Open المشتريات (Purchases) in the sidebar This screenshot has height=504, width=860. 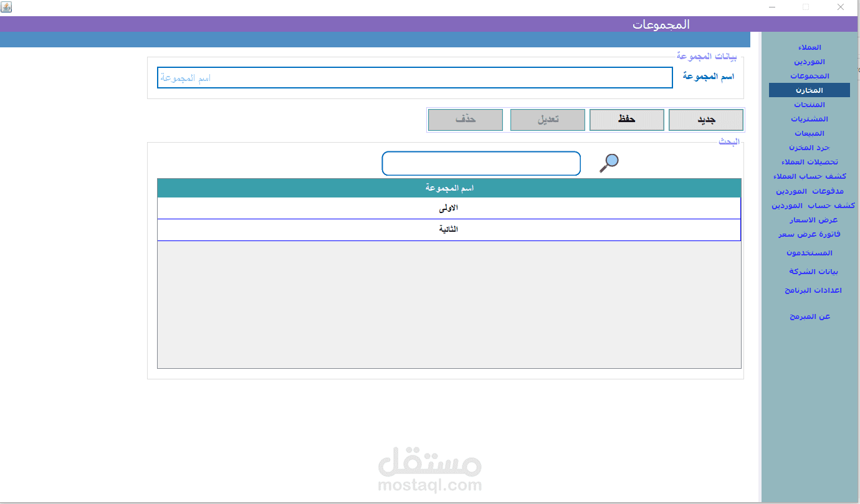(810, 119)
